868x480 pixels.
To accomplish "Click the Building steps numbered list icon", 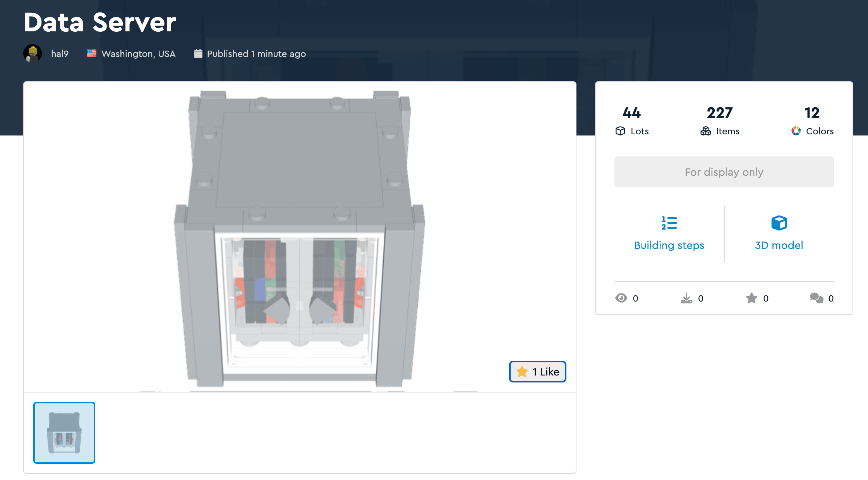I will (669, 223).
